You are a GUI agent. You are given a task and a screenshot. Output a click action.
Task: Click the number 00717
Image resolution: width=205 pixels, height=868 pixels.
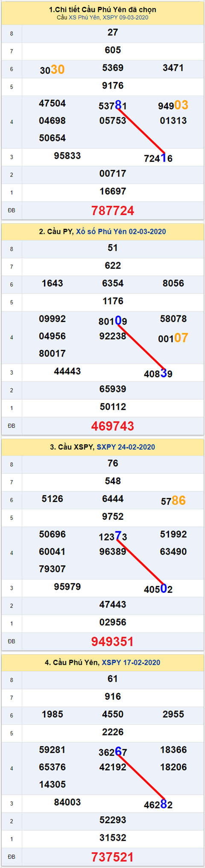point(113,174)
